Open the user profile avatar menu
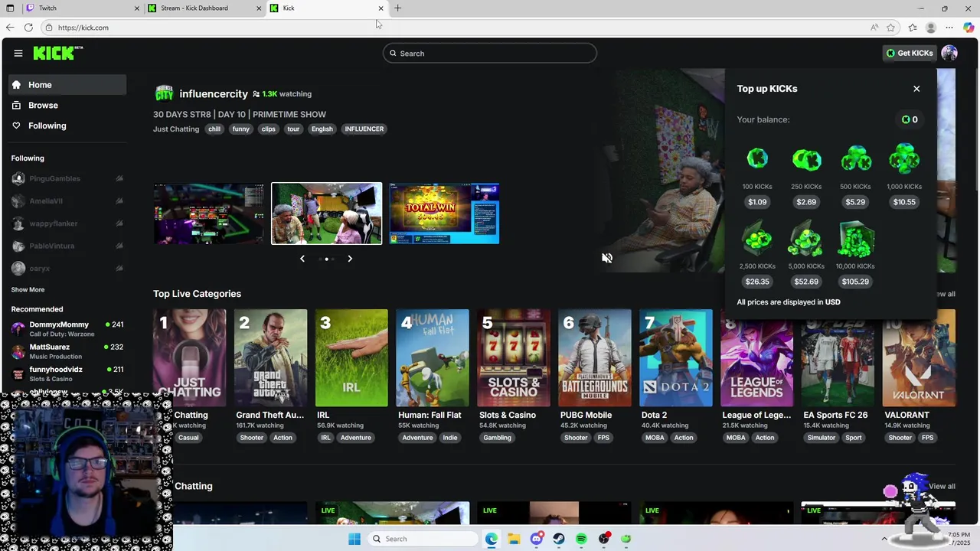The image size is (980, 551). [x=949, y=53]
